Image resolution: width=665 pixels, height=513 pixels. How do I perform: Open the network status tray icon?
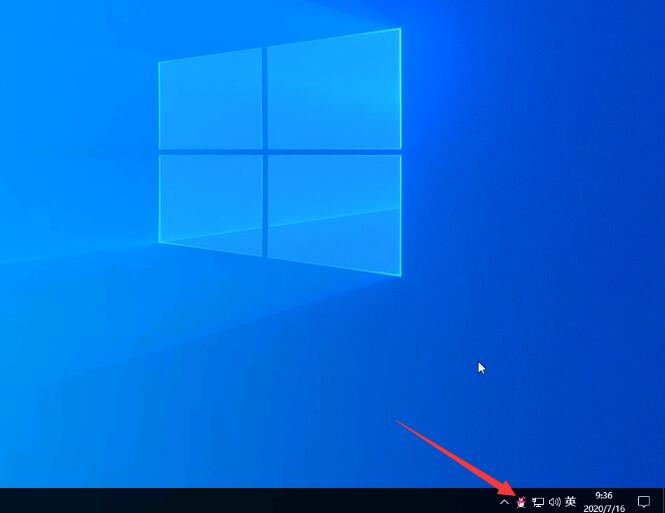click(538, 502)
